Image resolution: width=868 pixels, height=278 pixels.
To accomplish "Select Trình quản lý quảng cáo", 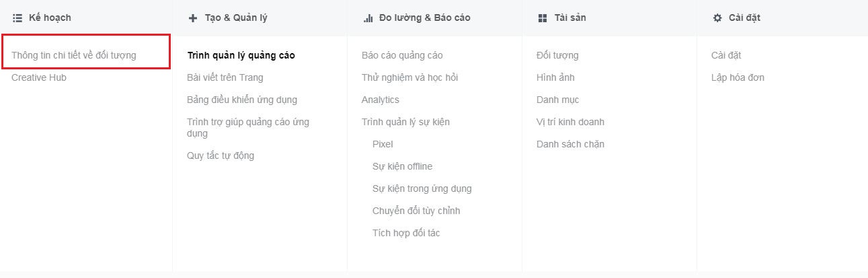I will click(241, 55).
